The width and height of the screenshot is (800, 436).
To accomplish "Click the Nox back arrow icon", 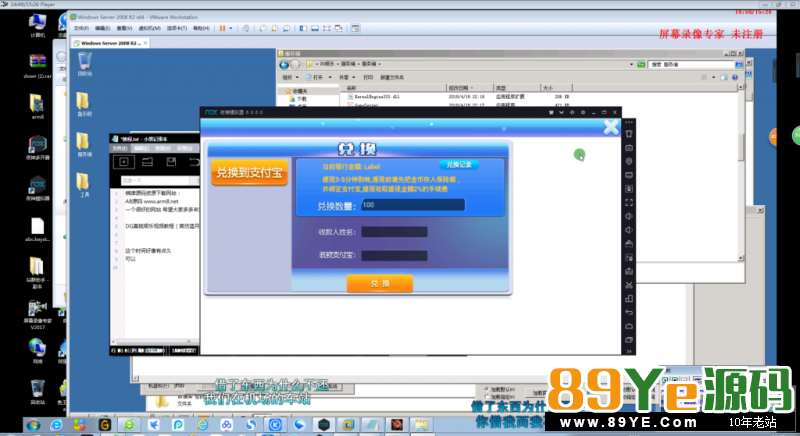I will 629,312.
